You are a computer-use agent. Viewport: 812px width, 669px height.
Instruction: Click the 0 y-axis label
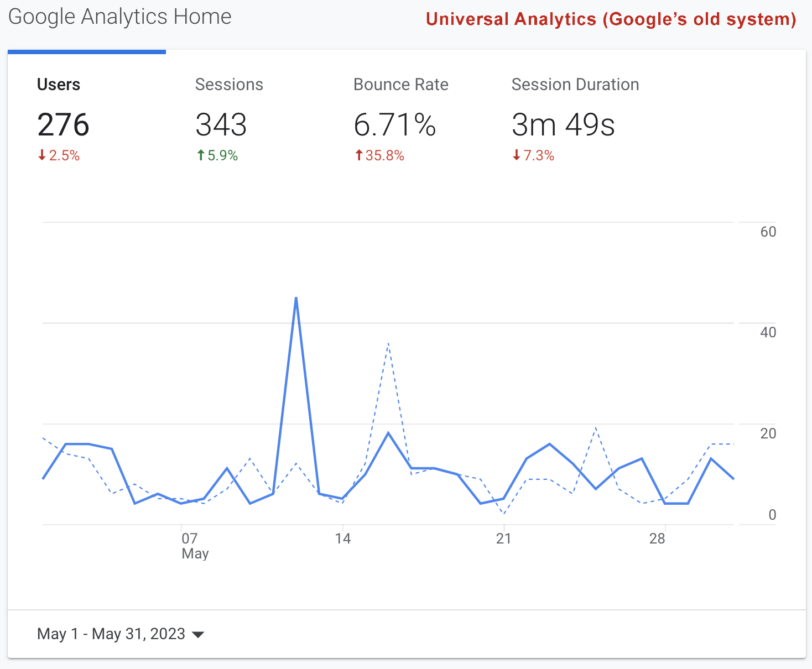(772, 515)
